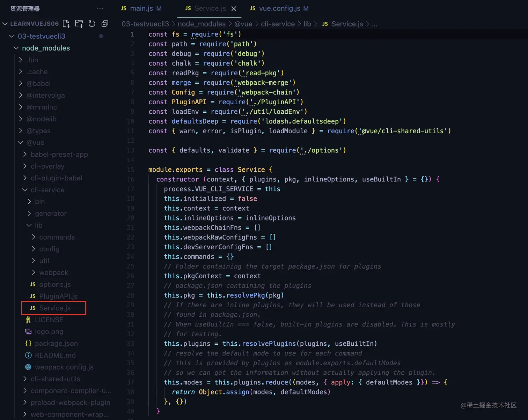528x420 pixels.
Task: Collapse all folders with the collapse icon
Action: click(x=104, y=24)
